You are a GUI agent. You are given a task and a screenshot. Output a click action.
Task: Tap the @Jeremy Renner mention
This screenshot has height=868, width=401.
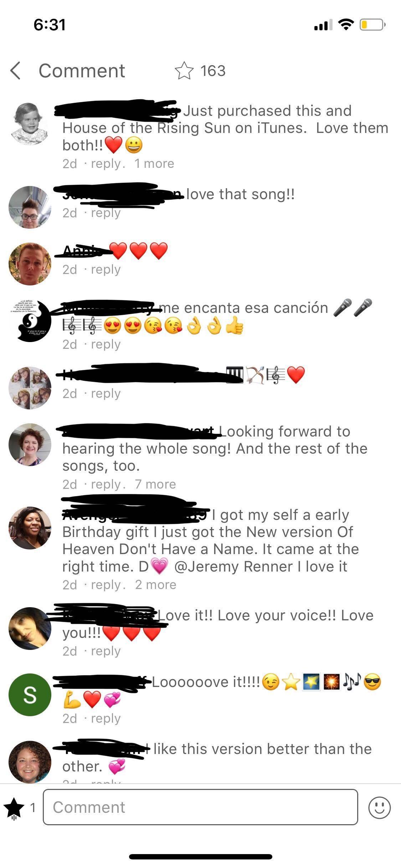click(x=233, y=567)
